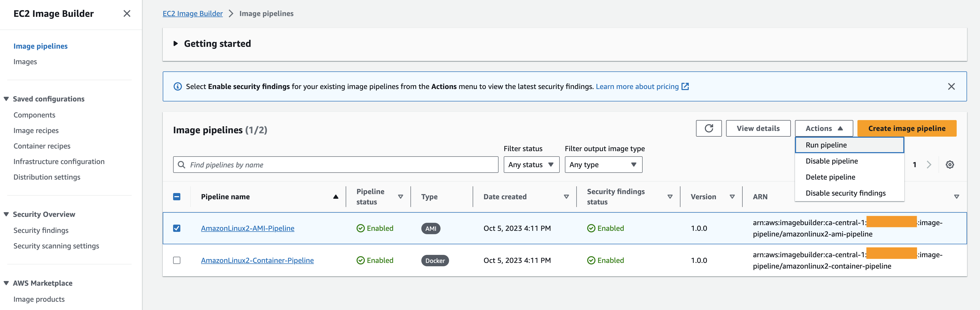Screen dimensions: 980x310
Task: Click the sort arrow on the Pipeline name column
Action: (x=336, y=197)
